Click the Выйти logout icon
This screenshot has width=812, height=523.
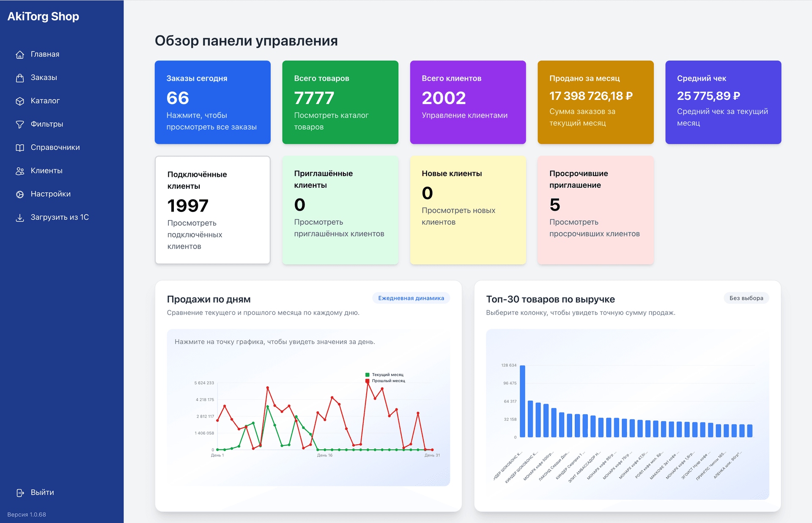click(x=19, y=492)
